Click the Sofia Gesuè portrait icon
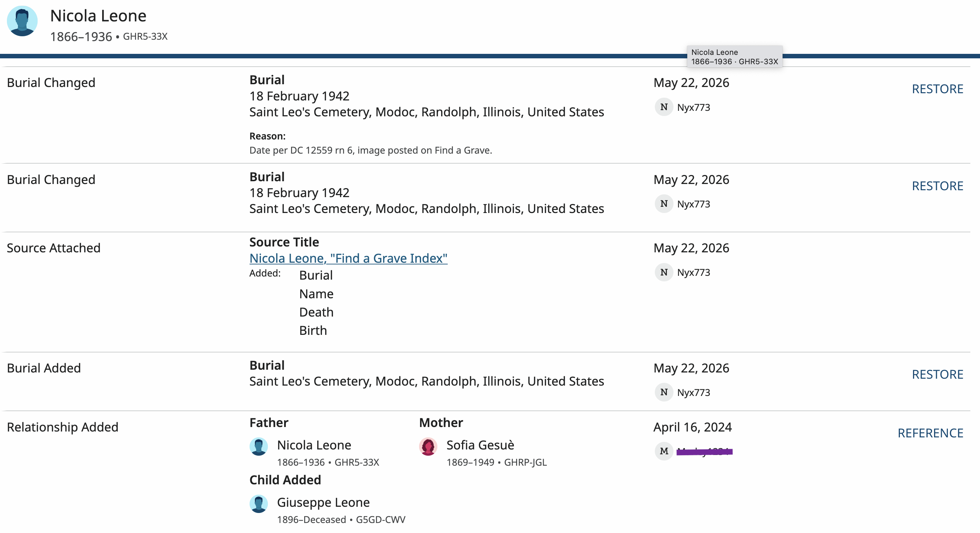The width and height of the screenshot is (980, 533). (428, 446)
